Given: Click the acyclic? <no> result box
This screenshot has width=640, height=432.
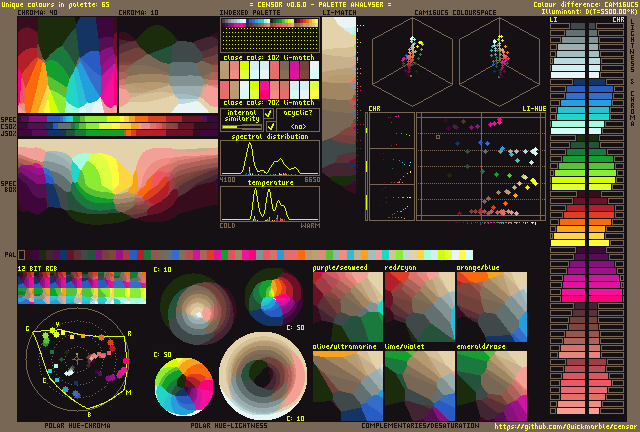Looking at the screenshot, I should click(298, 119).
